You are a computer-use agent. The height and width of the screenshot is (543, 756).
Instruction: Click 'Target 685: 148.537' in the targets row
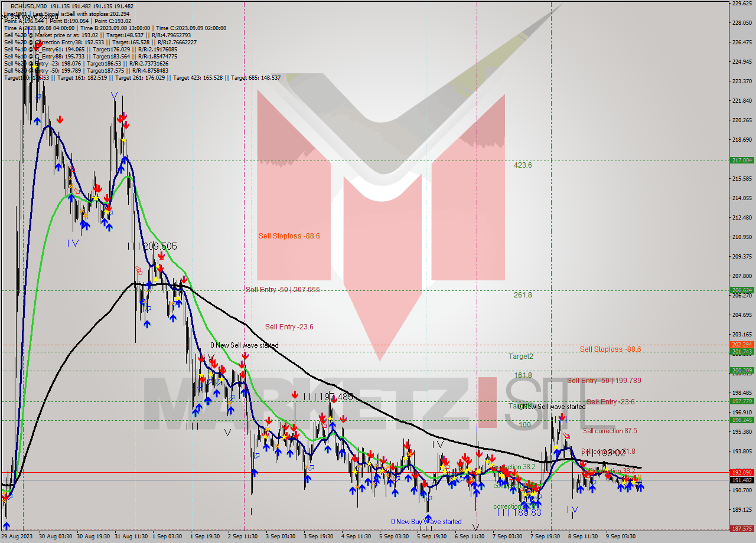(x=256, y=78)
